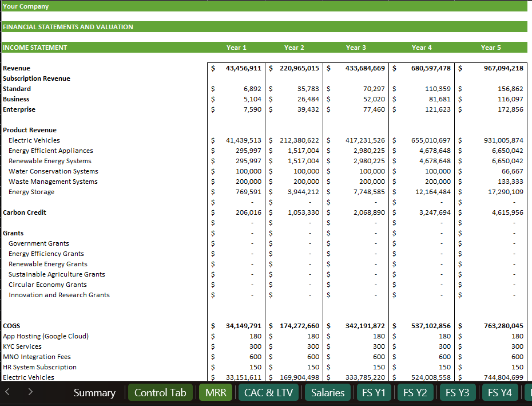The height and width of the screenshot is (406, 532).
Task: Switch to the Salaries sheet
Action: click(x=327, y=392)
